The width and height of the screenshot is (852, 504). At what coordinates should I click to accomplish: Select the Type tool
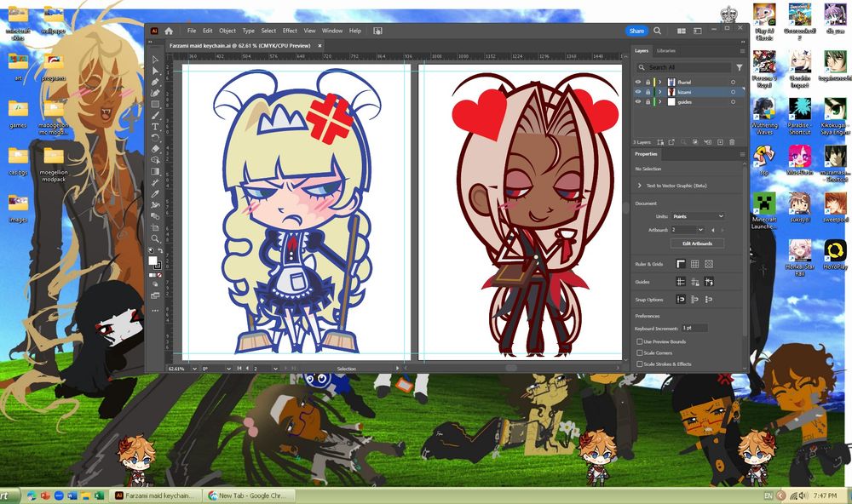pos(155,127)
